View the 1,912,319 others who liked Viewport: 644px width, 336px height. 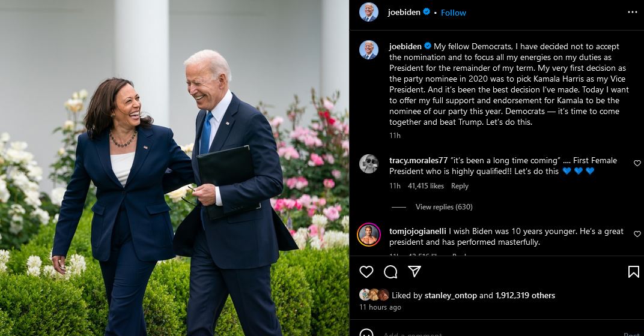(525, 295)
